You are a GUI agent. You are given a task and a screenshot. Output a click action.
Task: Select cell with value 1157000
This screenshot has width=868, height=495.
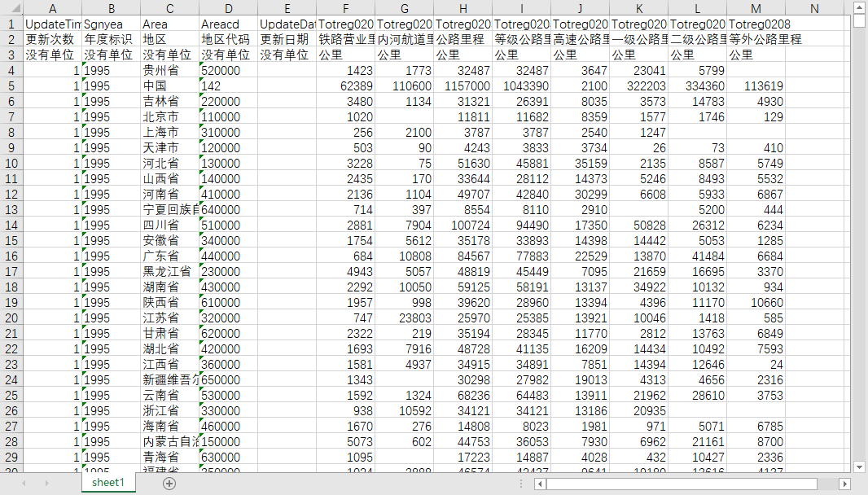coord(463,85)
